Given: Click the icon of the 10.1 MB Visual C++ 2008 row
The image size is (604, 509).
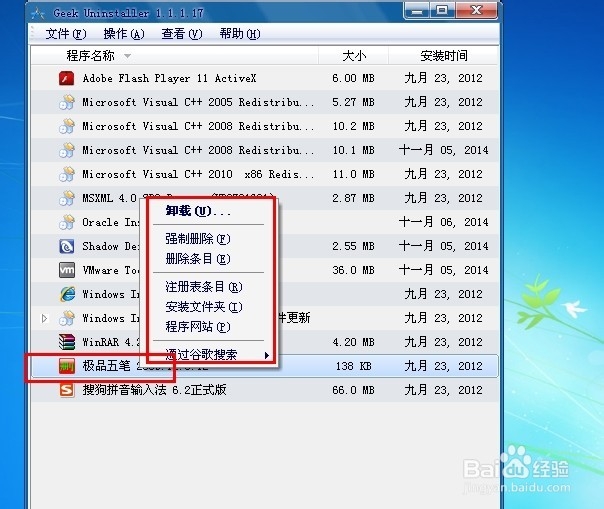Looking at the screenshot, I should coord(67,150).
